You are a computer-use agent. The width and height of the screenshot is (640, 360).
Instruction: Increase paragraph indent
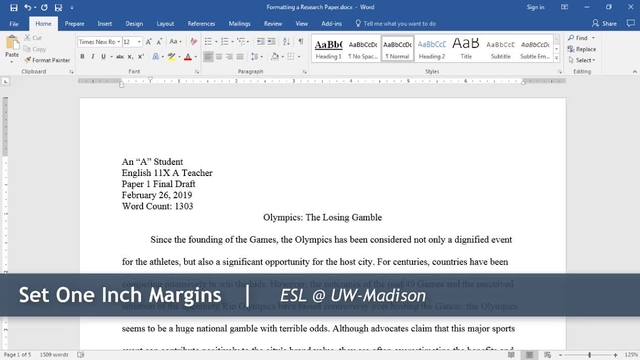coord(271,42)
